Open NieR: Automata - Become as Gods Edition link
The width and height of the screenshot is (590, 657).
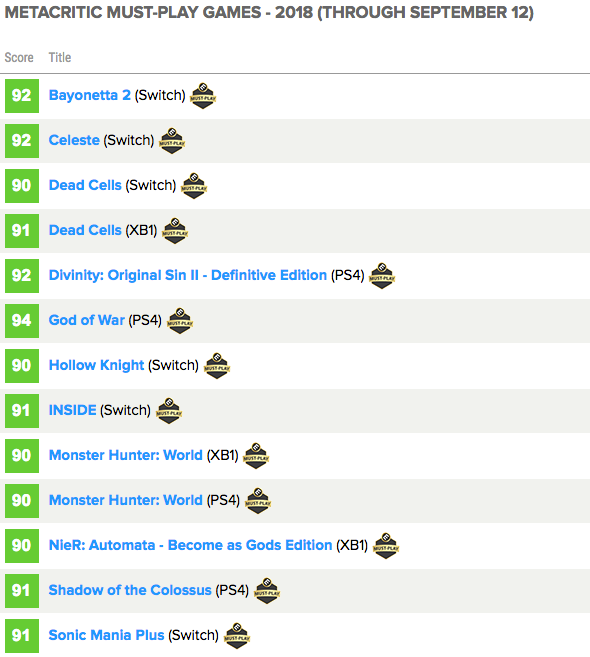click(191, 545)
